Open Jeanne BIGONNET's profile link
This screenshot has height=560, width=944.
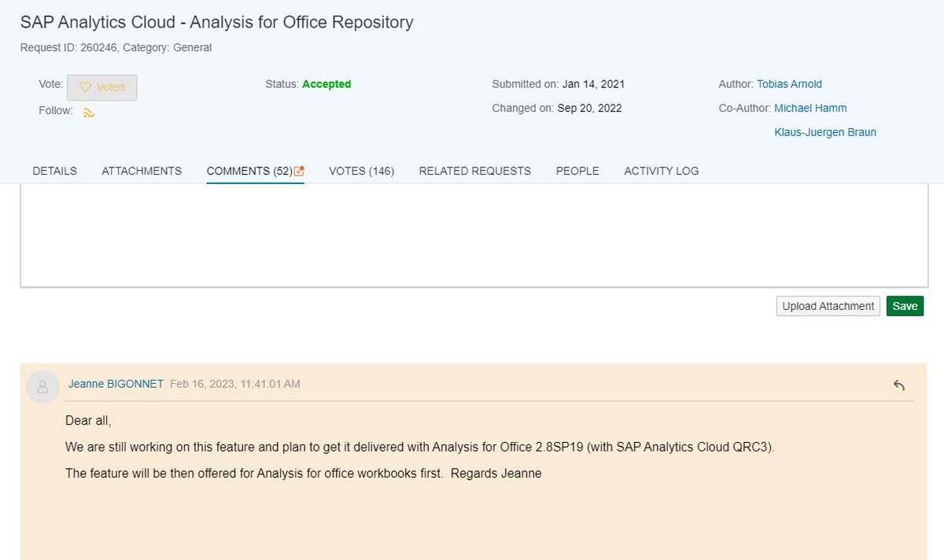coord(116,384)
